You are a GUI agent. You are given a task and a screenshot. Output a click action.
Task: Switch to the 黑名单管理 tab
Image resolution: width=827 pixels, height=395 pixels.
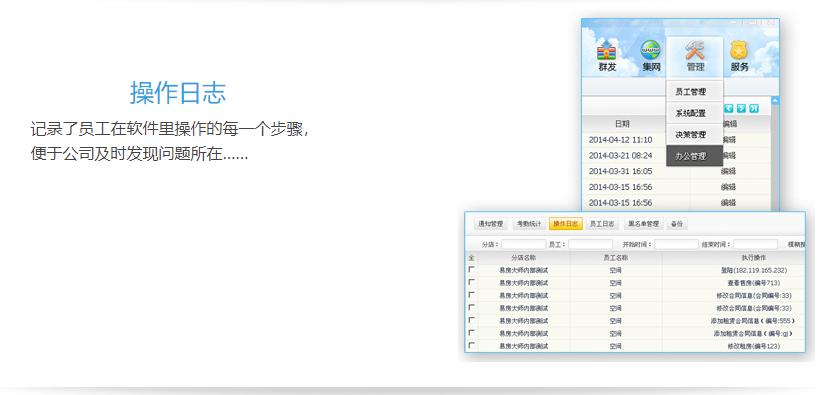click(x=643, y=224)
